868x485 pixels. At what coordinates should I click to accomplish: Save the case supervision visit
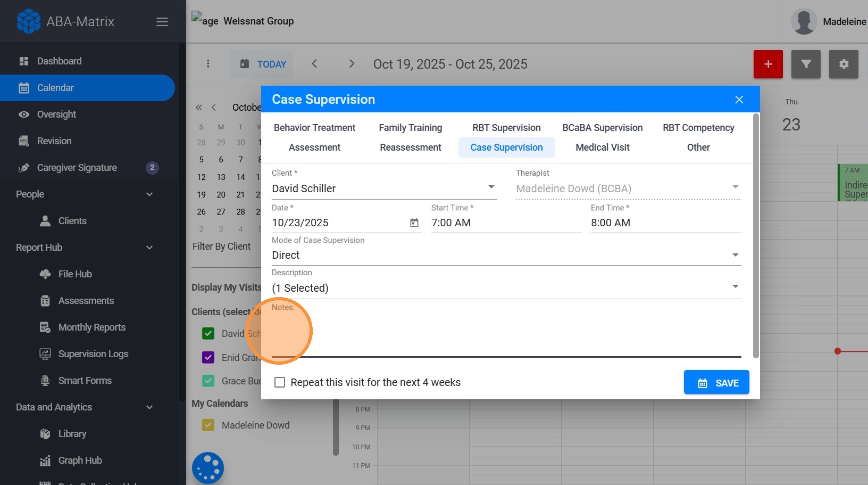(716, 382)
